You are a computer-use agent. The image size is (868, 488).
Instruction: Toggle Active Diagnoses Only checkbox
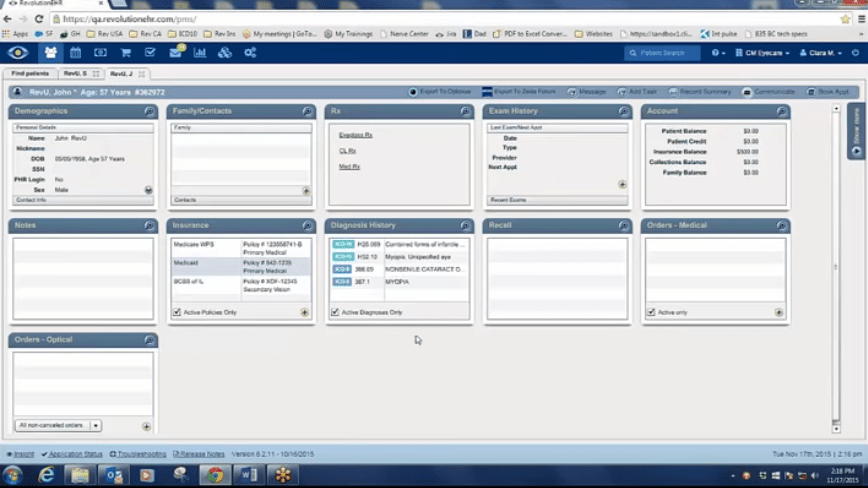[335, 313]
